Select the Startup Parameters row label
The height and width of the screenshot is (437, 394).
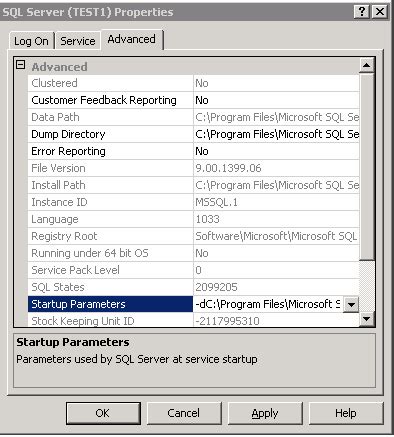click(110, 304)
